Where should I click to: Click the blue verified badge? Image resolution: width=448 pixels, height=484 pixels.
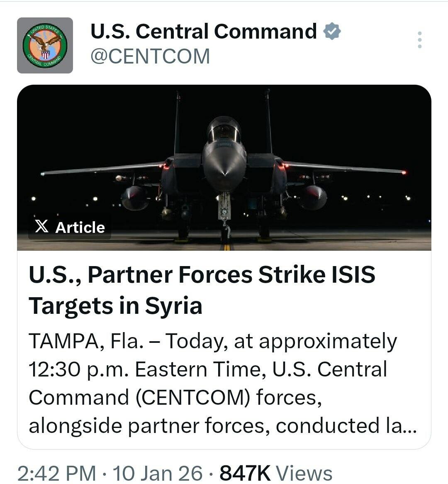(332, 32)
